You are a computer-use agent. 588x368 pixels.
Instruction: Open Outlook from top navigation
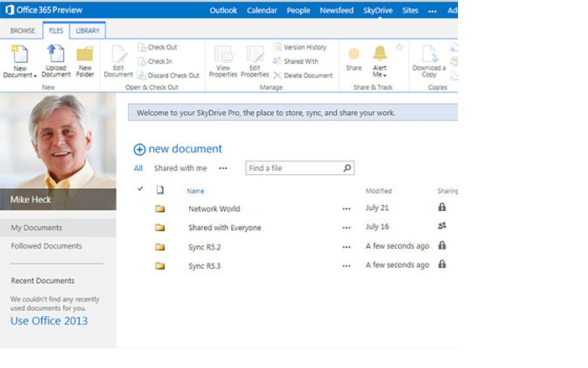pyautogui.click(x=223, y=11)
